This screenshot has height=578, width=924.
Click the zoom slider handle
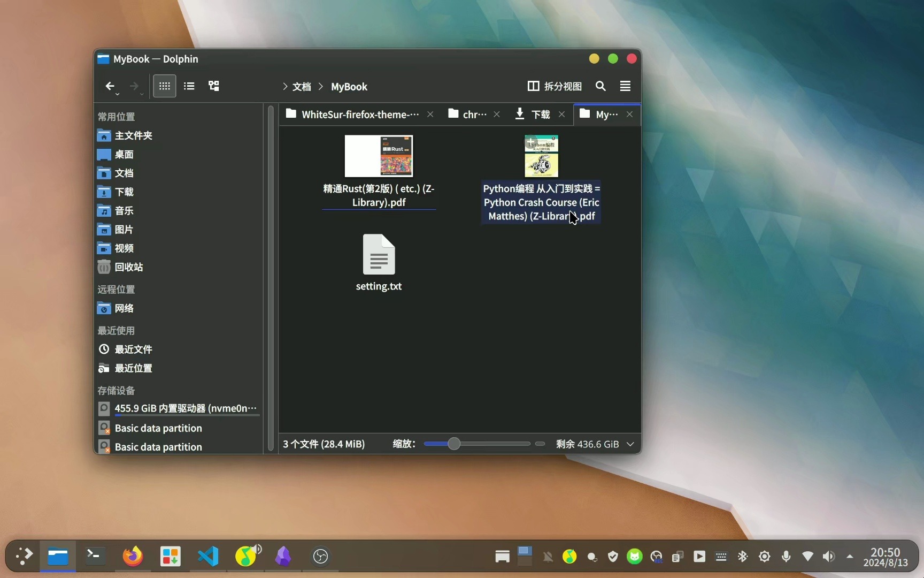coord(453,444)
